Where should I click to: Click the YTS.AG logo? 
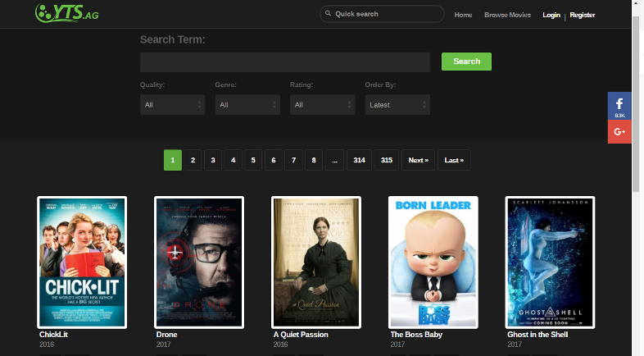[67, 13]
